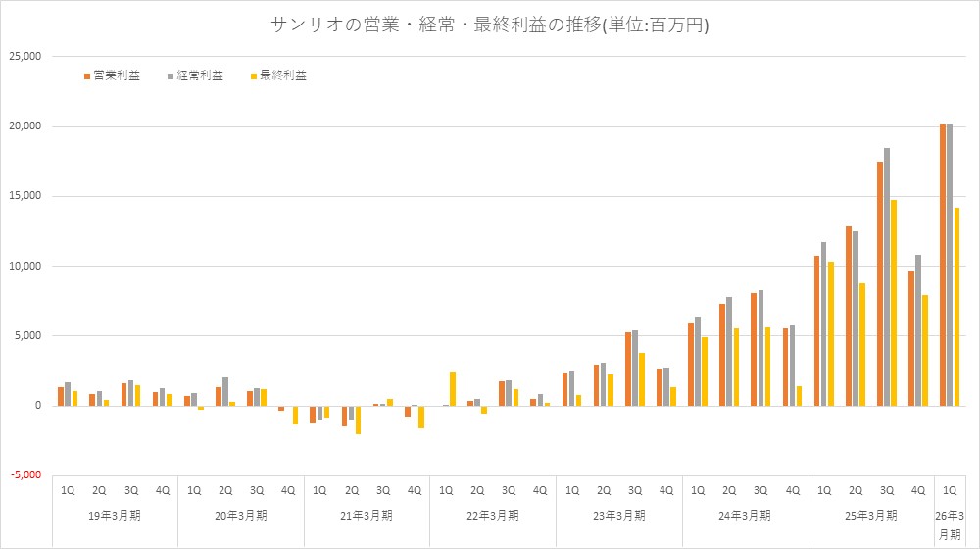The height and width of the screenshot is (549, 980).
Task: Select the 経常利益 legend label
Action: click(x=200, y=75)
